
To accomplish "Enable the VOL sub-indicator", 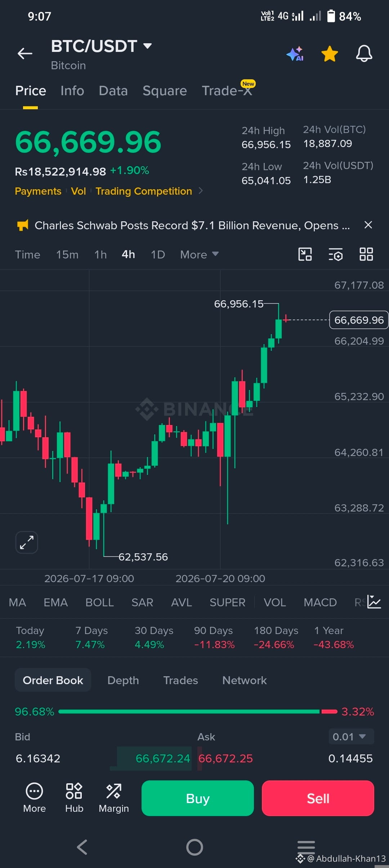I will pos(275,602).
